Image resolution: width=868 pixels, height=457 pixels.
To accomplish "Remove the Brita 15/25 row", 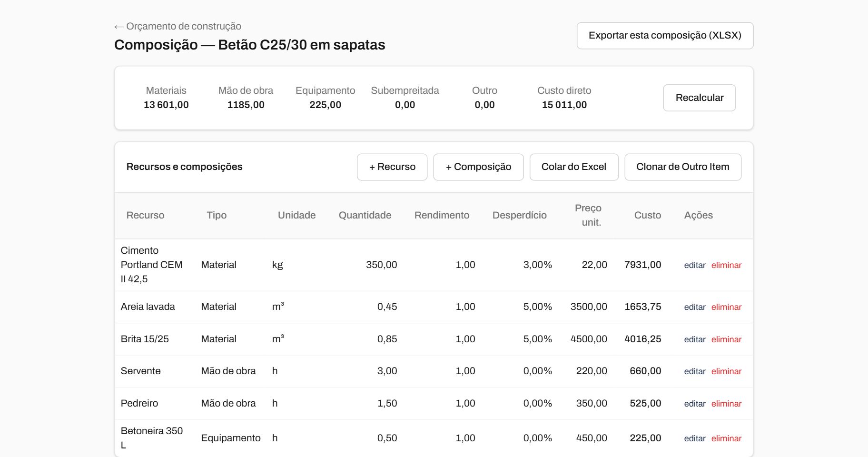I will pos(726,339).
